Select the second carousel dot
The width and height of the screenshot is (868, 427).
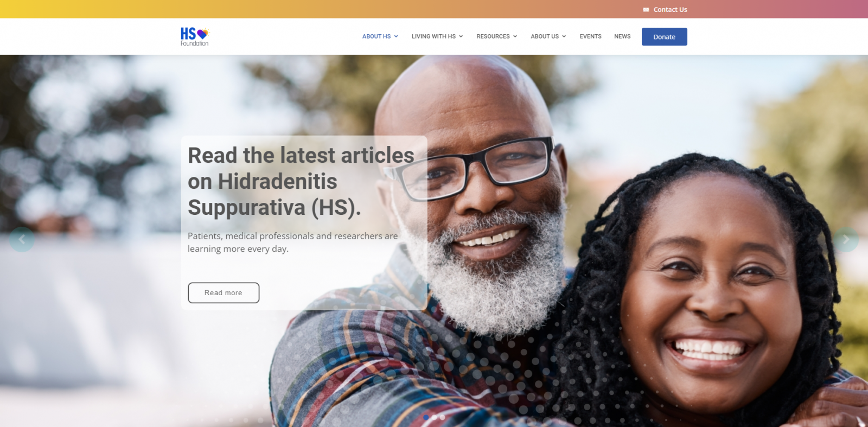click(x=434, y=417)
